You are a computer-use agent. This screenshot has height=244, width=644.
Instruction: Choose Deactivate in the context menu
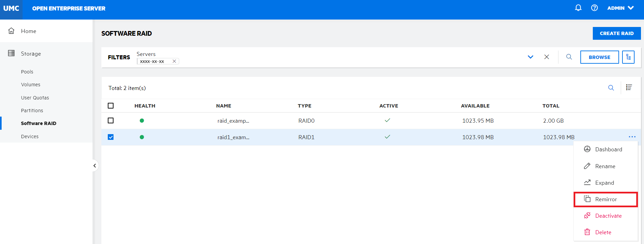(x=608, y=216)
